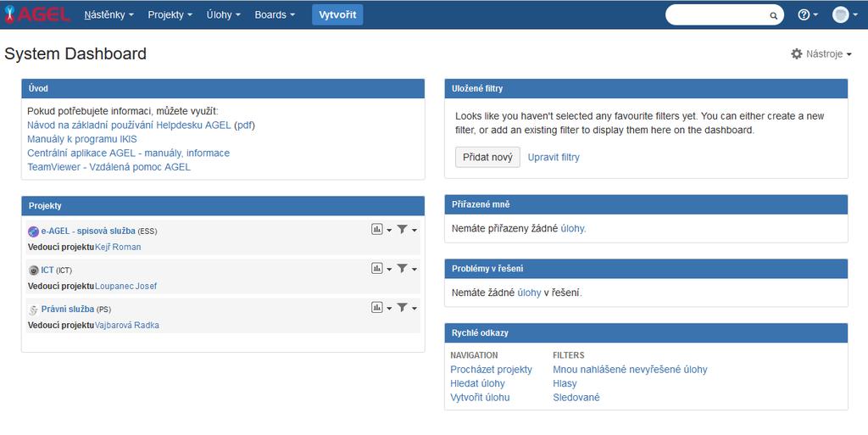Viewport: 868px width, 435px height.
Task: Open the pdf link in Úvod
Action: [245, 125]
